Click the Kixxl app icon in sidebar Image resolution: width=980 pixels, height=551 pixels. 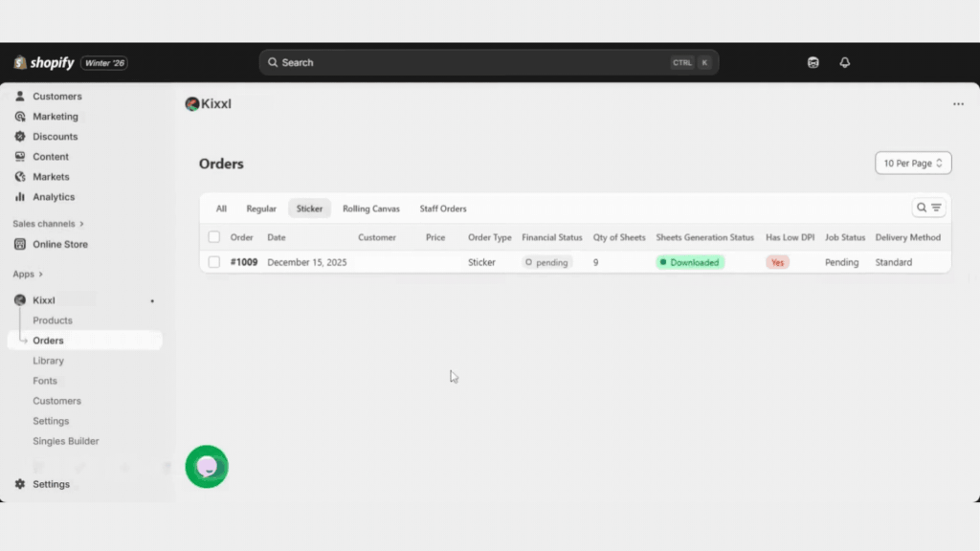[x=20, y=300]
